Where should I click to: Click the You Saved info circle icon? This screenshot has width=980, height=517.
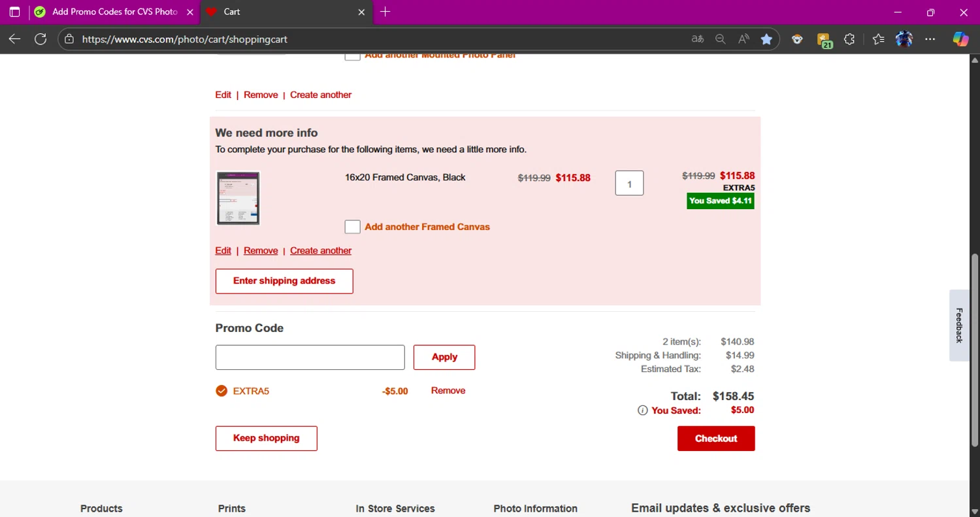coord(642,410)
